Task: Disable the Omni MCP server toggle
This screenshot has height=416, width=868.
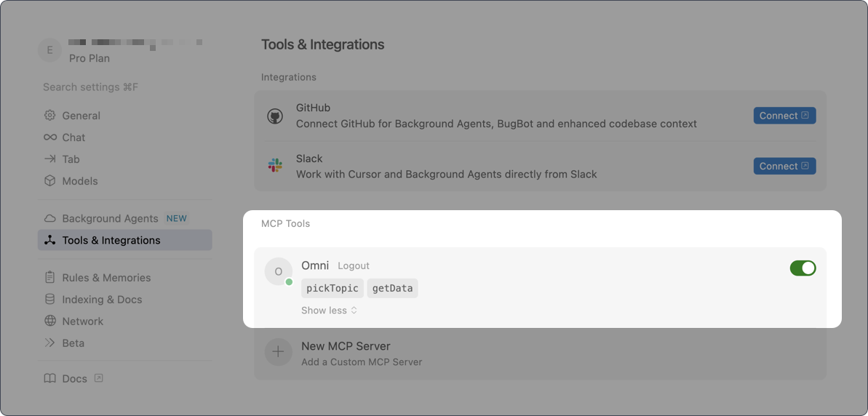Action: 803,268
